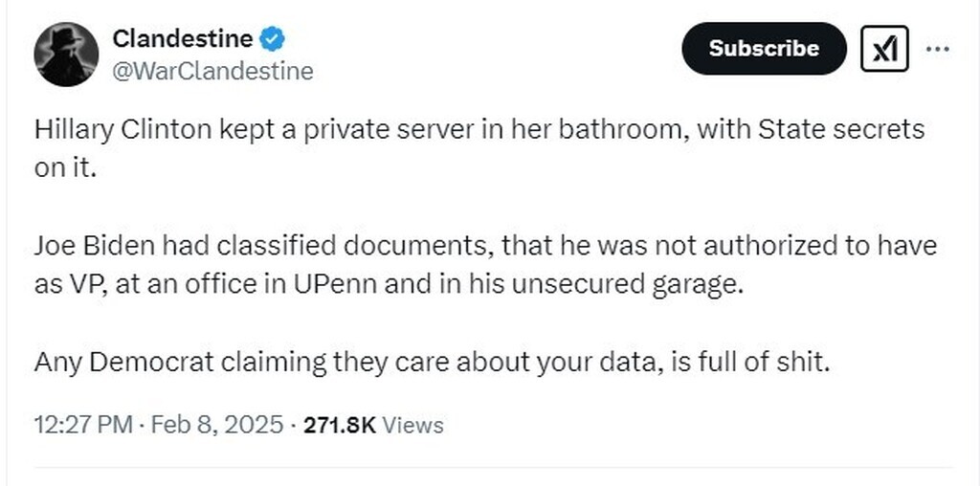The image size is (980, 486).
Task: Click the Subscribe button
Action: [x=764, y=49]
